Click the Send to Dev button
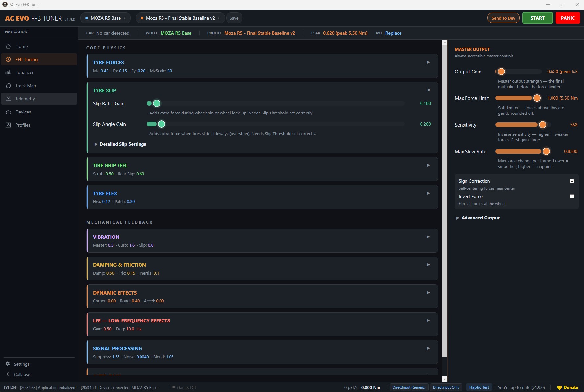Screen dimensions: 584x392 [504, 18]
